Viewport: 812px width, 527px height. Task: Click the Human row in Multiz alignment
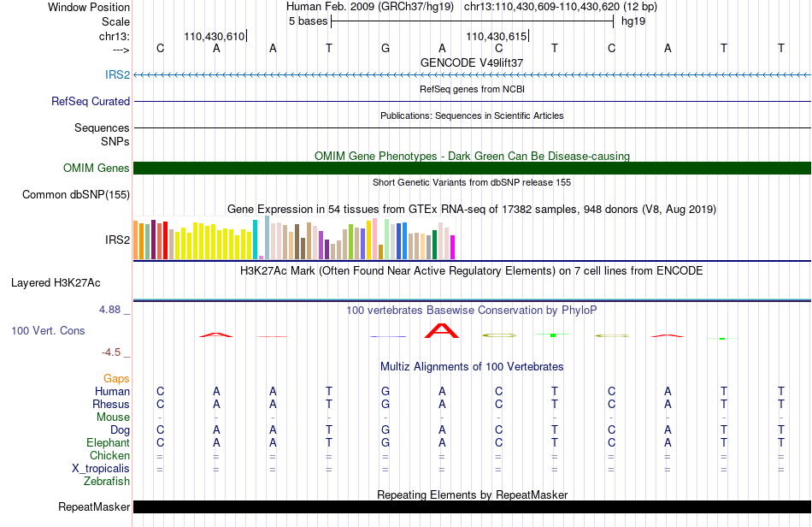click(x=472, y=391)
